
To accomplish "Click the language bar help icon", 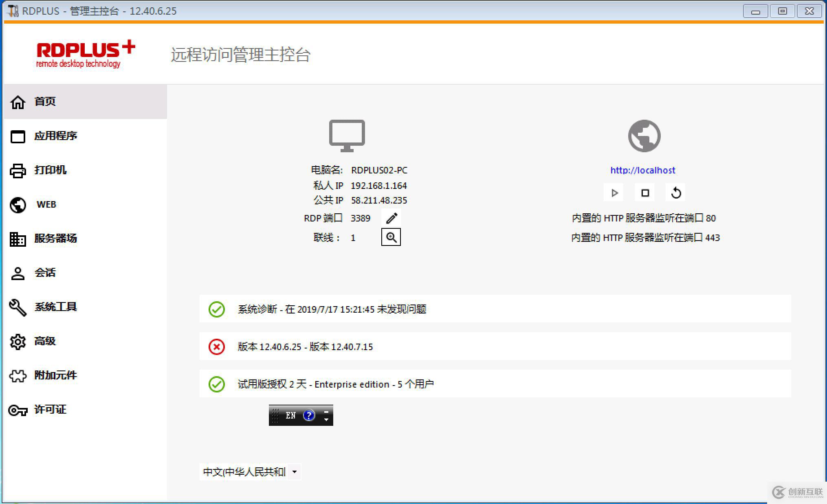I will (x=309, y=415).
